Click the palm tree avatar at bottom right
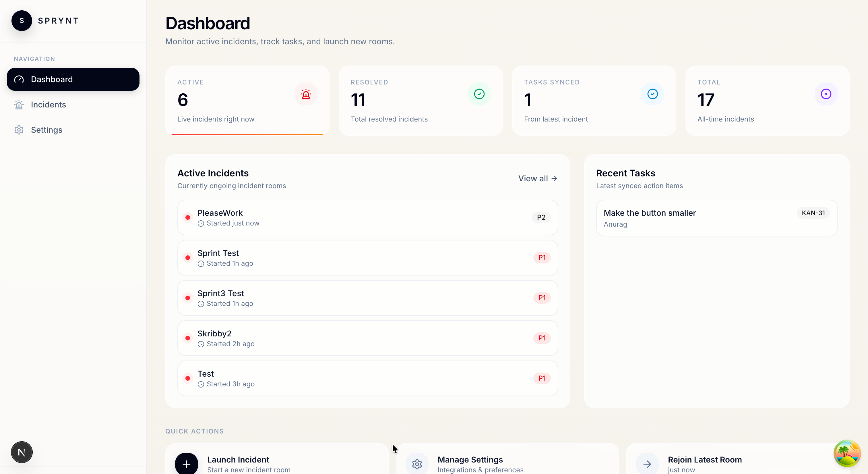Screen dimensions: 868x474 (847, 453)
